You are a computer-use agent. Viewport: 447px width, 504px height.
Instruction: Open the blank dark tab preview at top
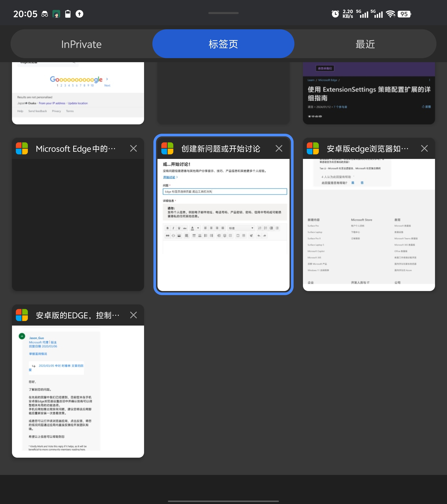pos(223,94)
